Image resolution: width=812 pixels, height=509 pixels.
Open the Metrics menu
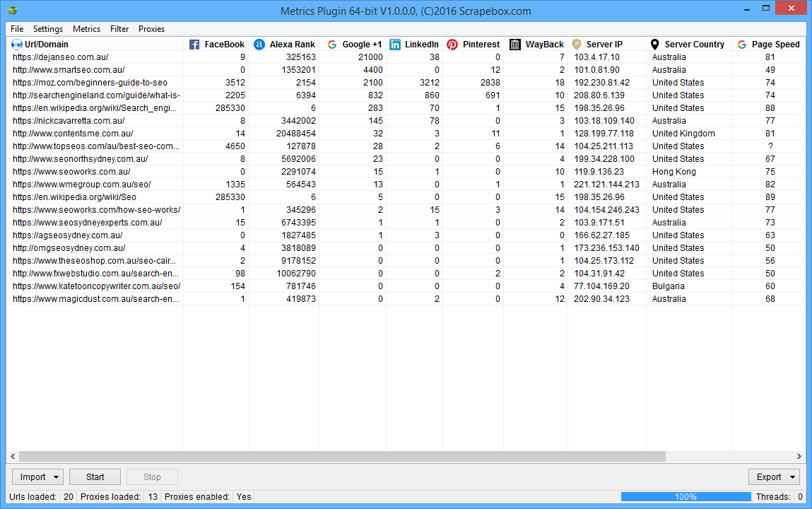tap(86, 29)
